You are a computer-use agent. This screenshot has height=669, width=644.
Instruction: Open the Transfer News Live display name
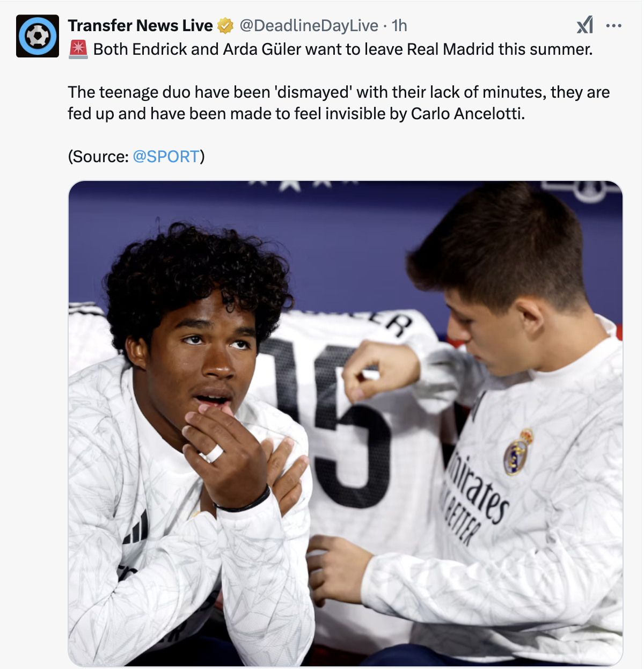click(x=141, y=25)
